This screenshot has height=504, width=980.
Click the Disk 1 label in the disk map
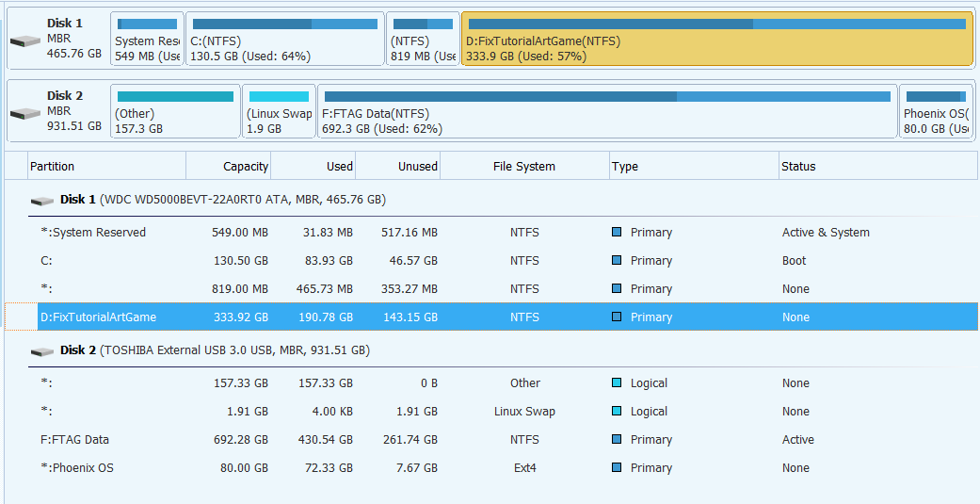pos(64,23)
